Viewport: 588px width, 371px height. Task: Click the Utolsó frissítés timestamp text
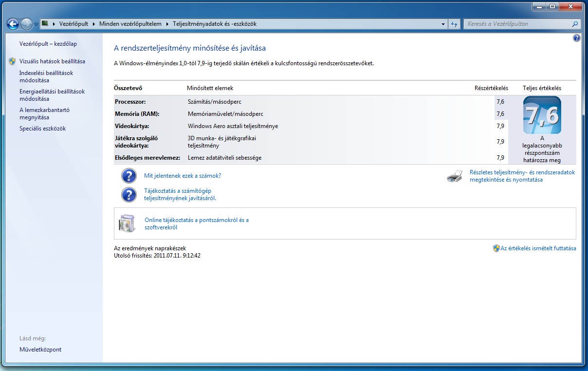(157, 255)
